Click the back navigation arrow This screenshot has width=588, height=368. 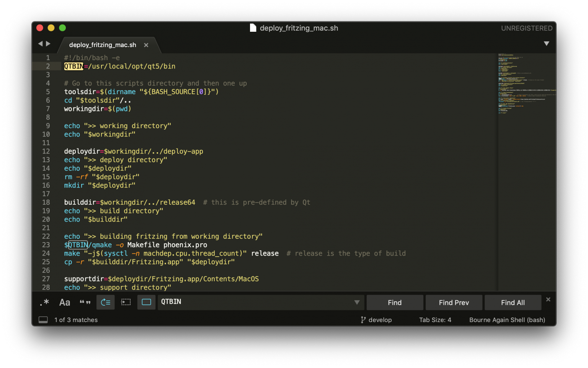[x=40, y=44]
